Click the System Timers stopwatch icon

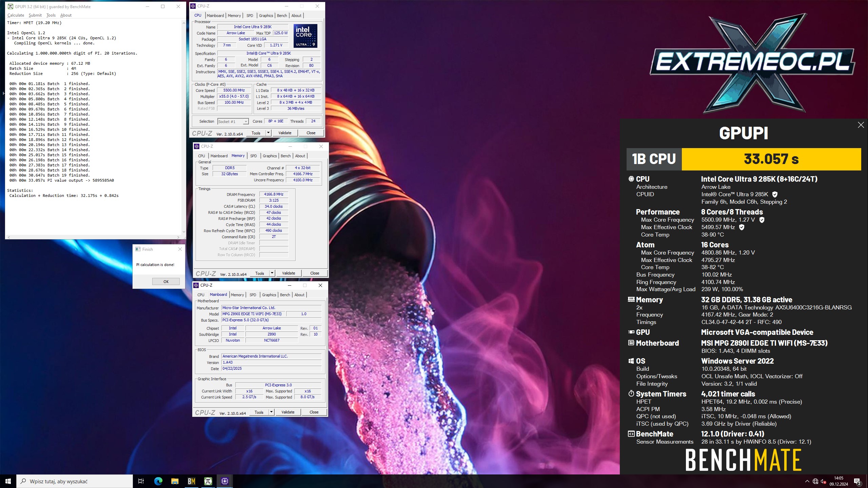631,394
